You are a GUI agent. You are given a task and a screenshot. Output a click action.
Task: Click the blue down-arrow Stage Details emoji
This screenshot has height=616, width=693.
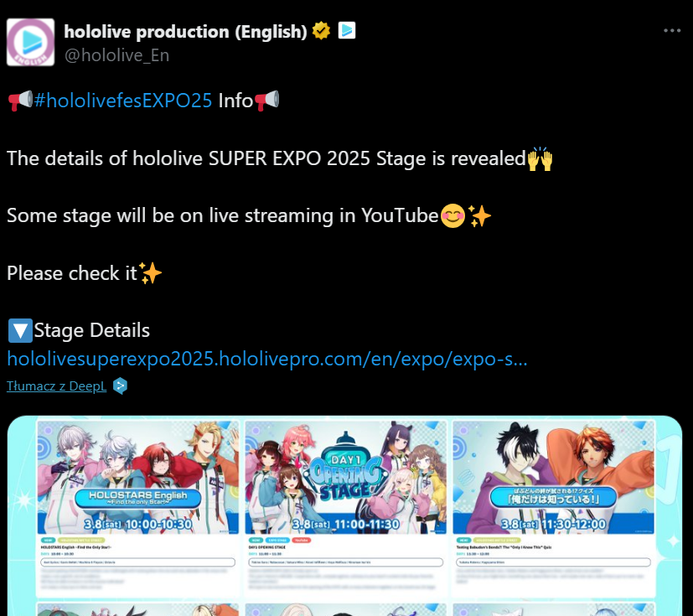[x=20, y=330]
